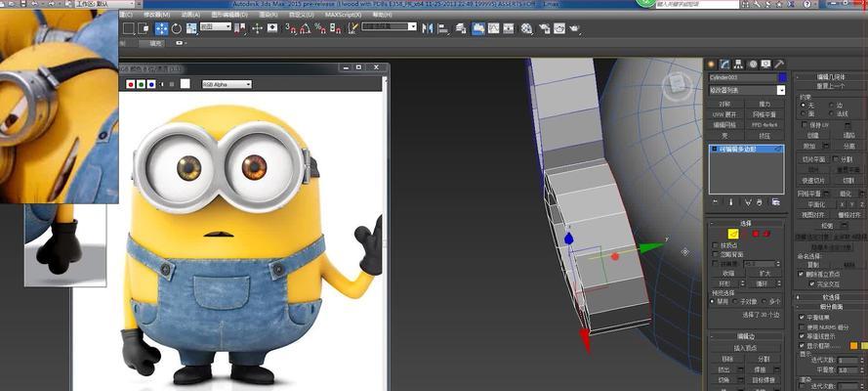Select 子对象 preview selection radio
868x391 pixels.
click(734, 301)
